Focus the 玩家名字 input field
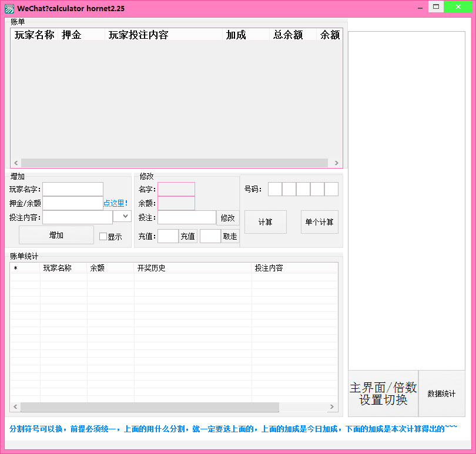The height and width of the screenshot is (454, 476). tap(73, 189)
